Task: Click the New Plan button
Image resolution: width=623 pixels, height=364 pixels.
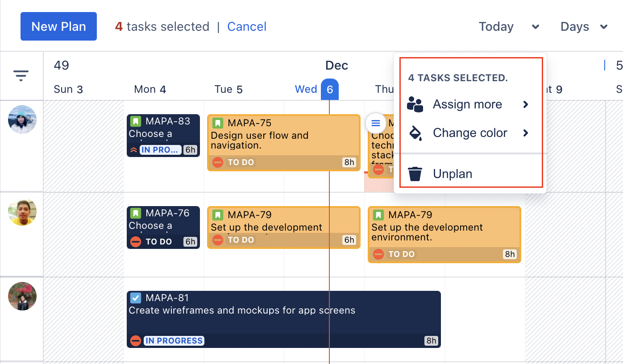Action: pos(58,26)
